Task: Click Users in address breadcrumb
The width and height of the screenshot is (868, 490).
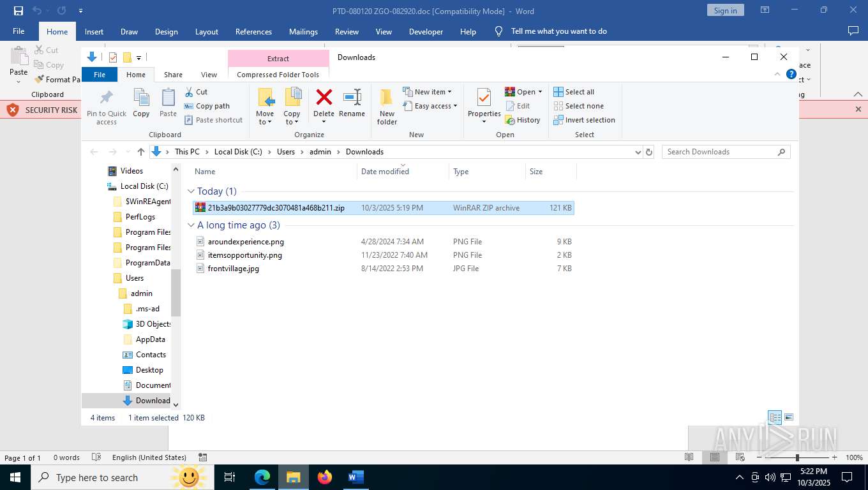Action: click(286, 152)
